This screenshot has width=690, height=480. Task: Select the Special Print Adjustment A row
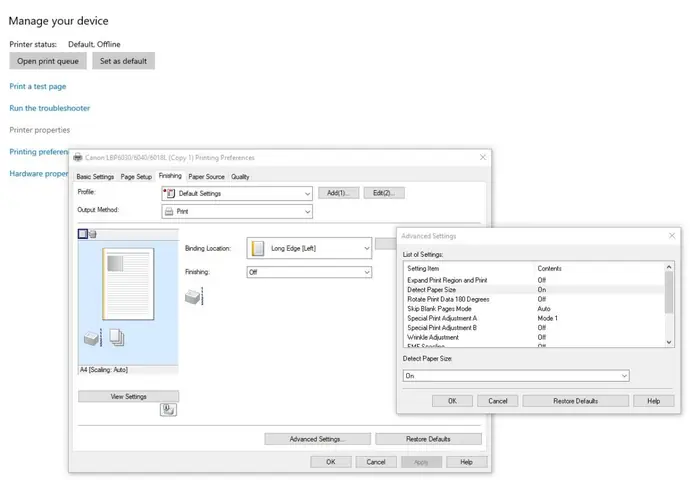tap(534, 318)
